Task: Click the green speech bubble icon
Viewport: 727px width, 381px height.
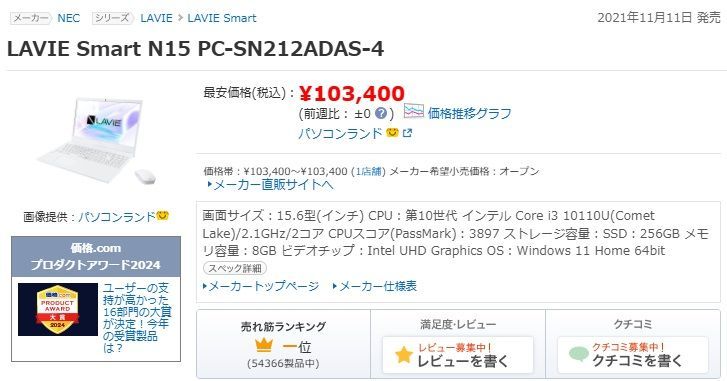Action: [578, 355]
